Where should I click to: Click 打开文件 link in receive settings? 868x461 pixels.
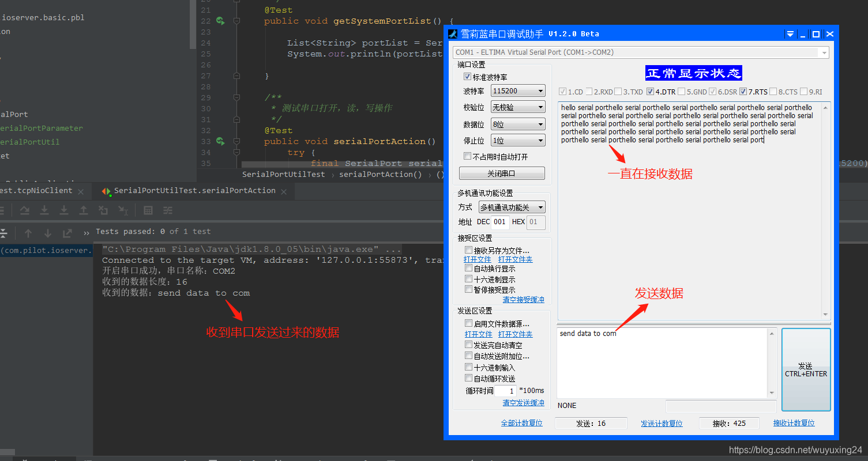(478, 259)
